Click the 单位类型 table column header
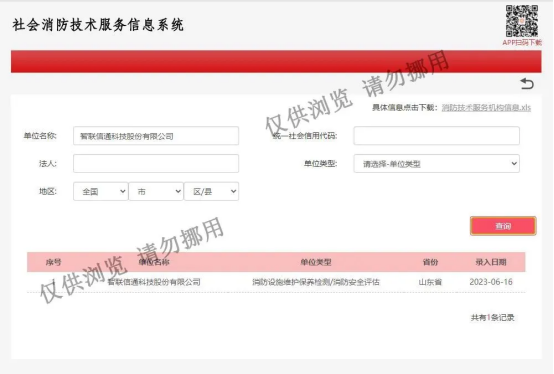This screenshot has width=554, height=374. click(316, 262)
